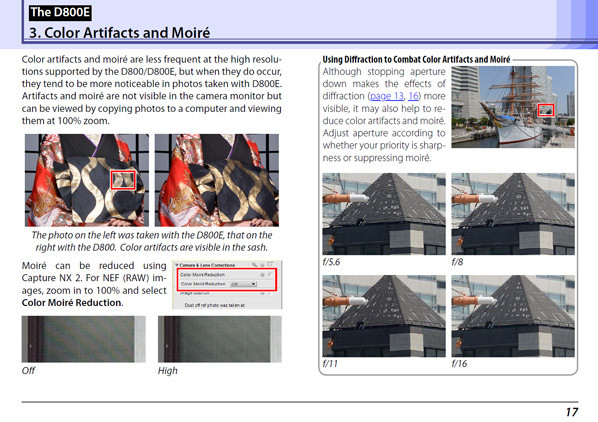Click the f/16 rooftop sample image
The image size is (598, 422).
(x=513, y=316)
